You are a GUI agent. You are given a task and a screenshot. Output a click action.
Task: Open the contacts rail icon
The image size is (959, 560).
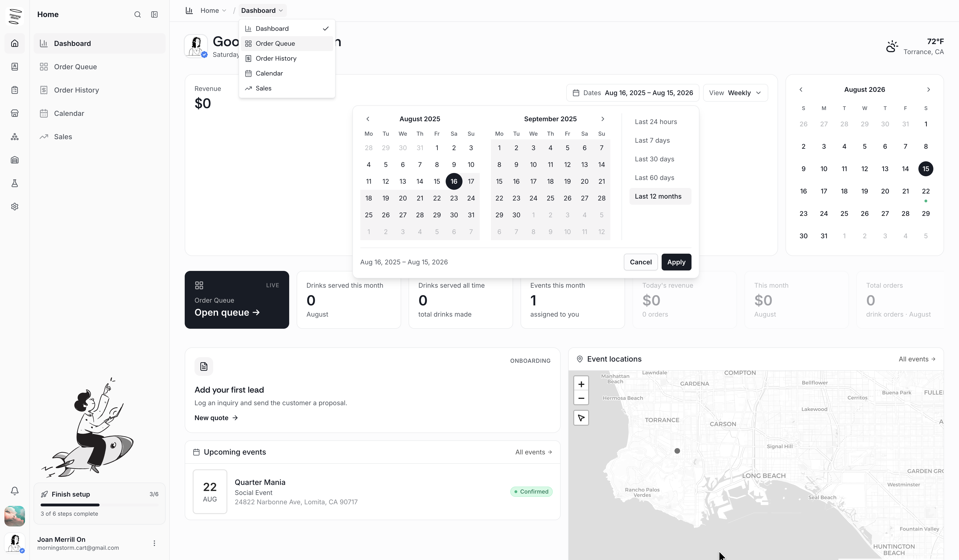click(x=14, y=67)
